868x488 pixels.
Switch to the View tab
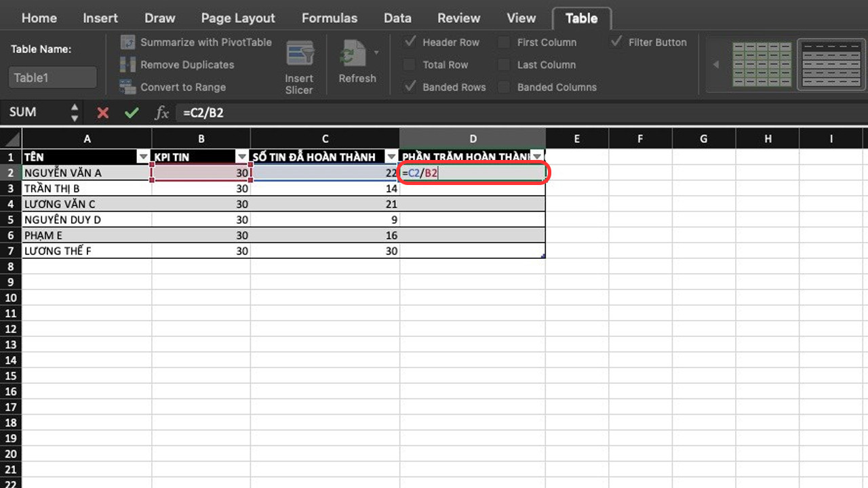click(x=521, y=18)
